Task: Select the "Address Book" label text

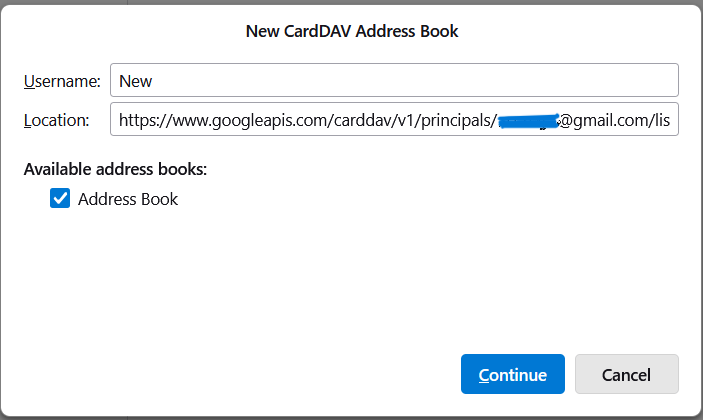Action: point(128,199)
